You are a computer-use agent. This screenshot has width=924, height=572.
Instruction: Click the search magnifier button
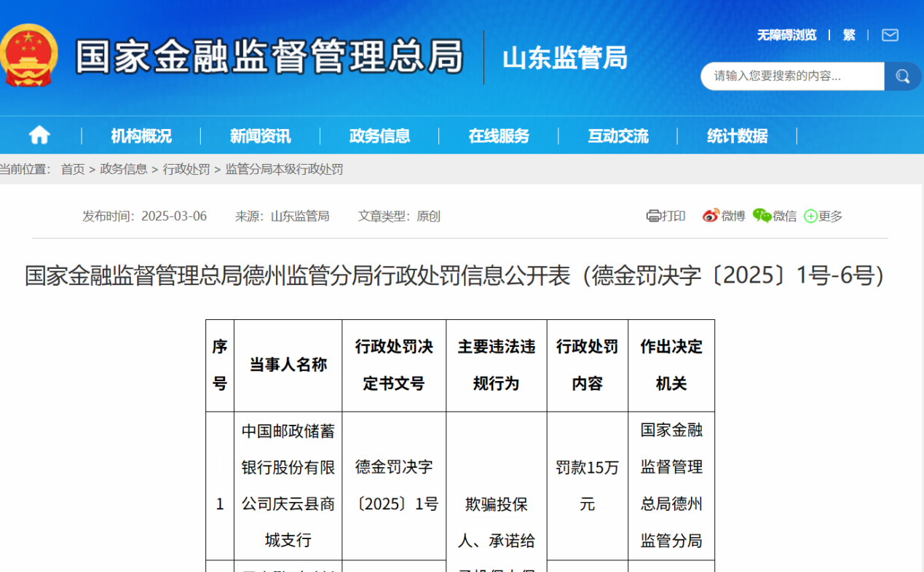point(903,77)
